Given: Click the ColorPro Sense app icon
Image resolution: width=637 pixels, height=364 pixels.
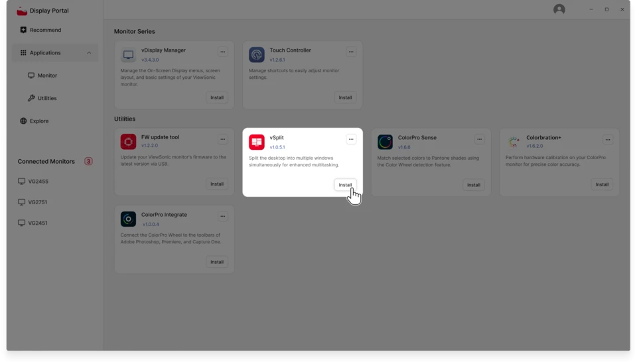Looking at the screenshot, I should click(385, 142).
